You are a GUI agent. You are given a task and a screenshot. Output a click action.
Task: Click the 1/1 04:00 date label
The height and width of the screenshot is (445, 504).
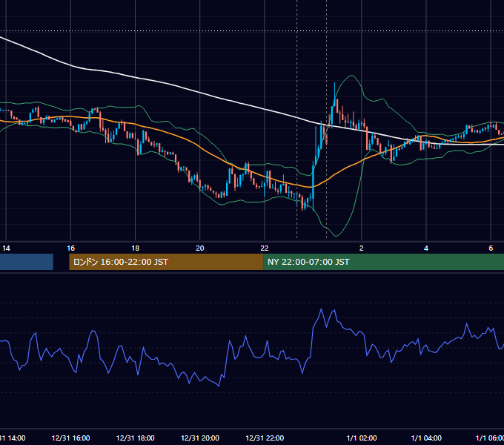[426, 438]
